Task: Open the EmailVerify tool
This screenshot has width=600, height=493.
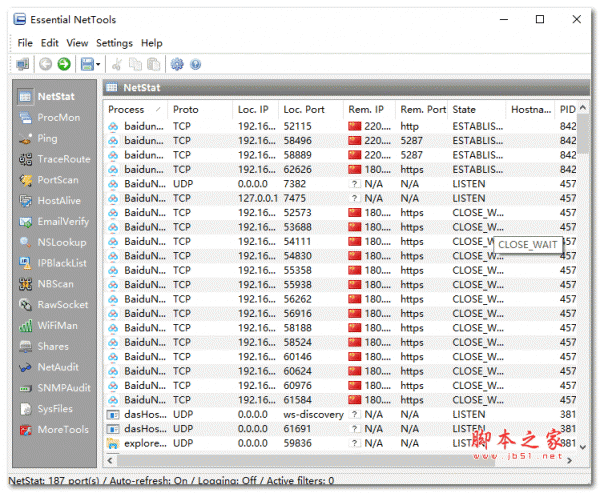Action: point(54,222)
